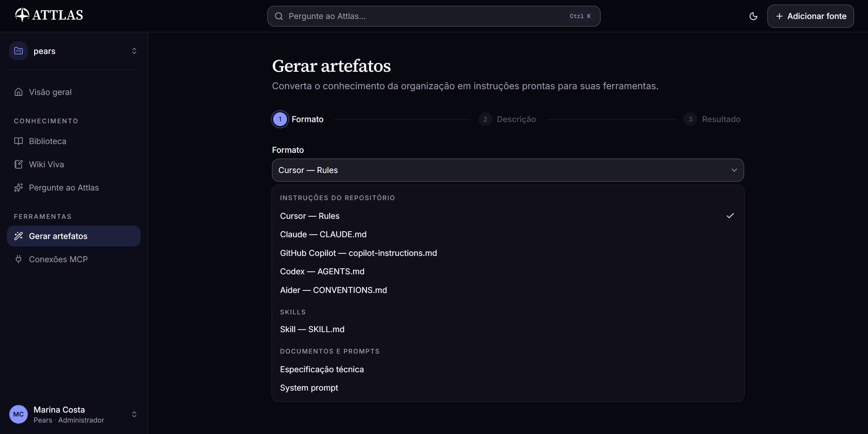Go to step 1 Formato
The height and width of the screenshot is (434, 868).
[298, 119]
